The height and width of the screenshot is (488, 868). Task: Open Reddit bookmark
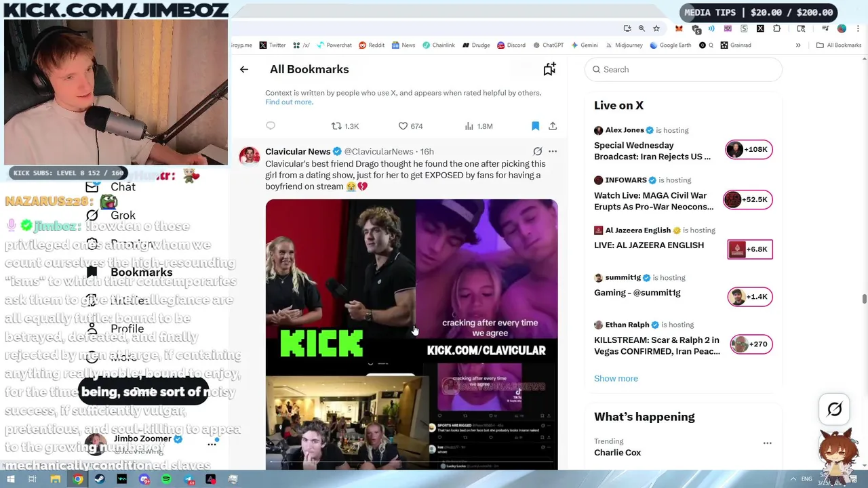tap(372, 45)
